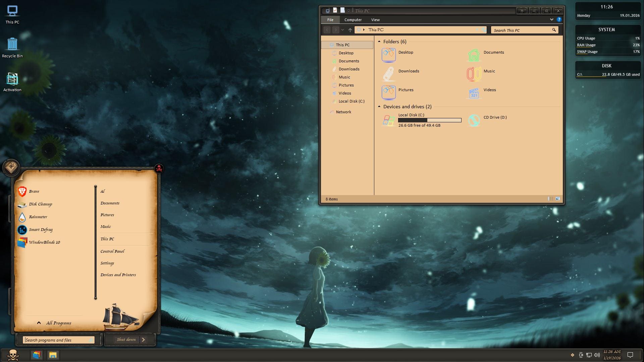Open the notification center on taskbar

(630, 355)
